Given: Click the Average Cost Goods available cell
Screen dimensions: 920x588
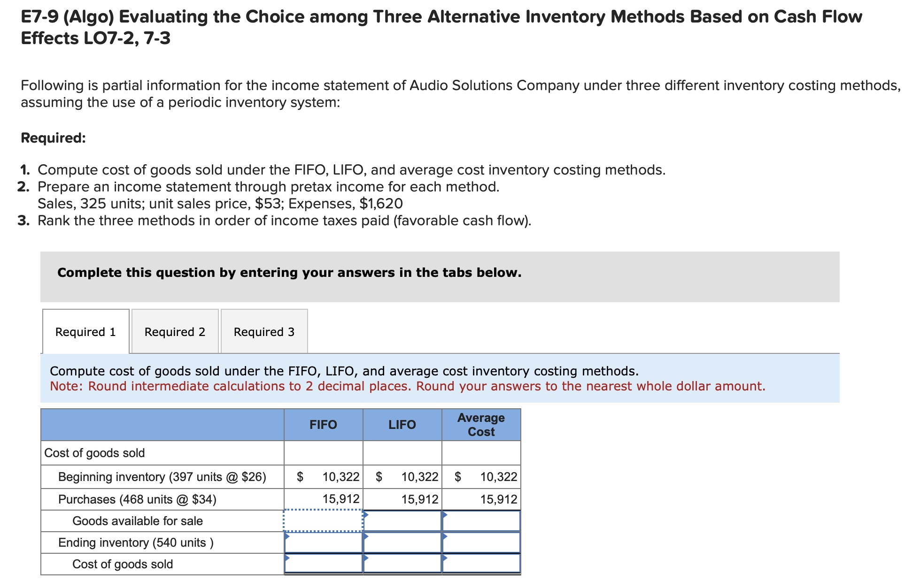Looking at the screenshot, I should point(480,521).
